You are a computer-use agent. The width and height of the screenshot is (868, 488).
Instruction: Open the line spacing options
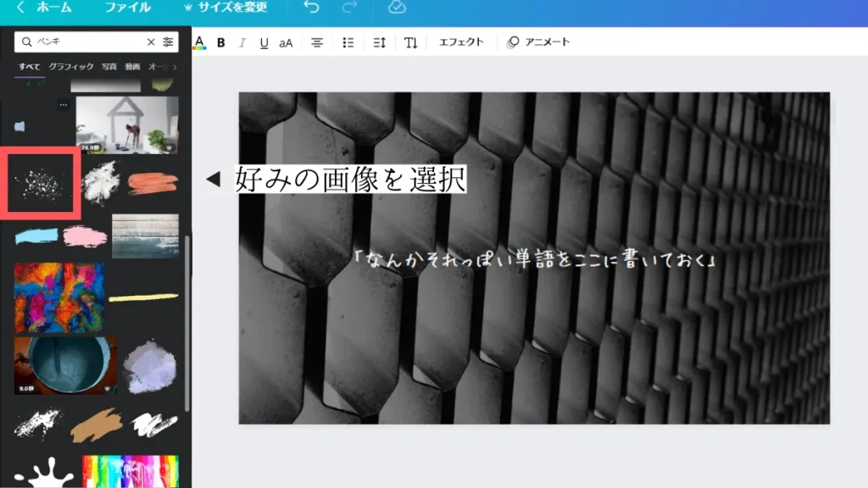point(379,42)
